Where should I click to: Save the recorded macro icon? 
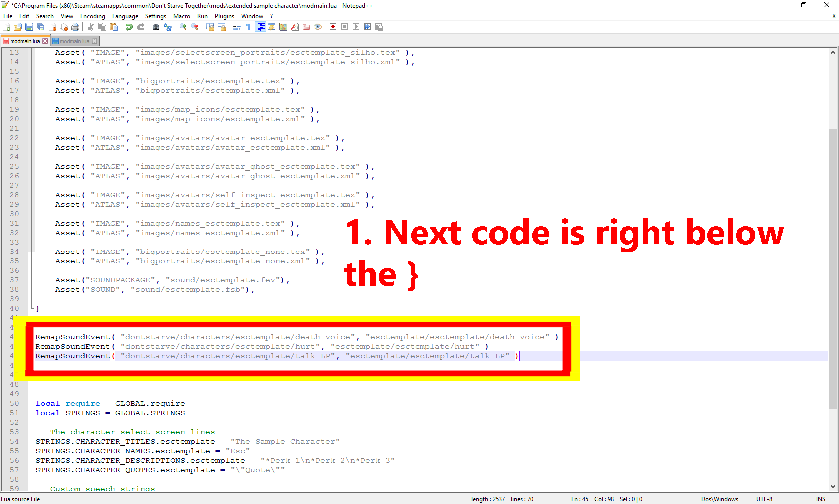click(x=379, y=27)
